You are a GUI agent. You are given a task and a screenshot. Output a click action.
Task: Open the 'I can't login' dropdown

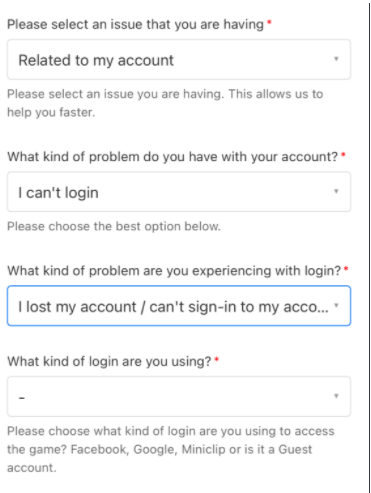[179, 192]
